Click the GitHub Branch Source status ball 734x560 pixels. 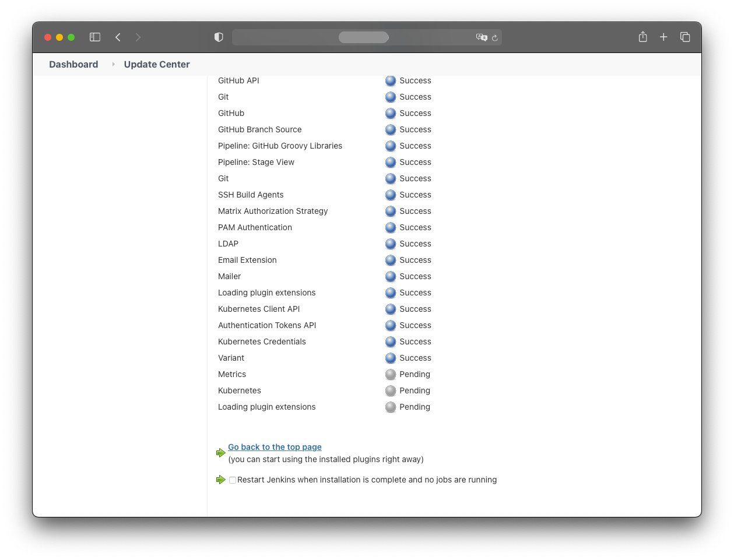coord(391,130)
